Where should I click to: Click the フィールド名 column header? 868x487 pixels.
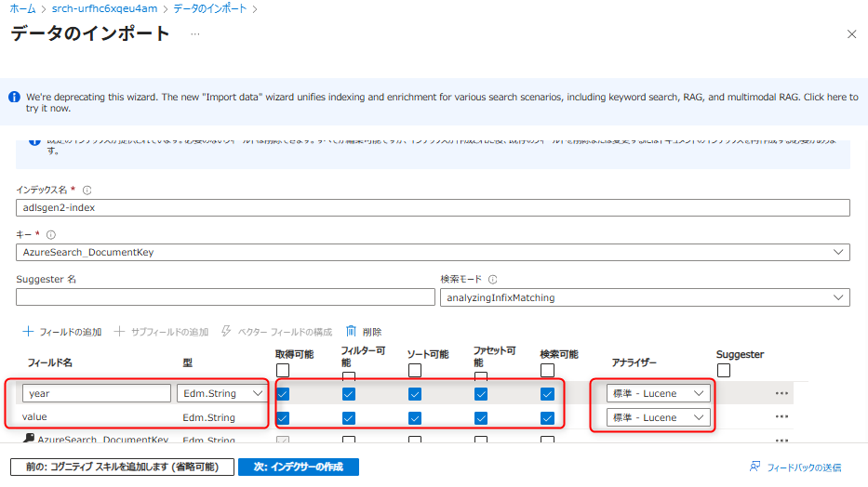(x=50, y=362)
